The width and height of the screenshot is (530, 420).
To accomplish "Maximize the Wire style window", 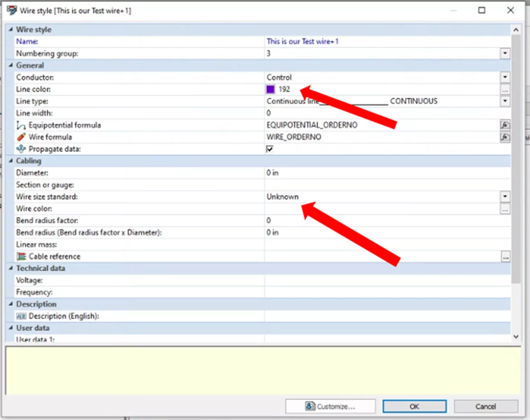I will (481, 10).
